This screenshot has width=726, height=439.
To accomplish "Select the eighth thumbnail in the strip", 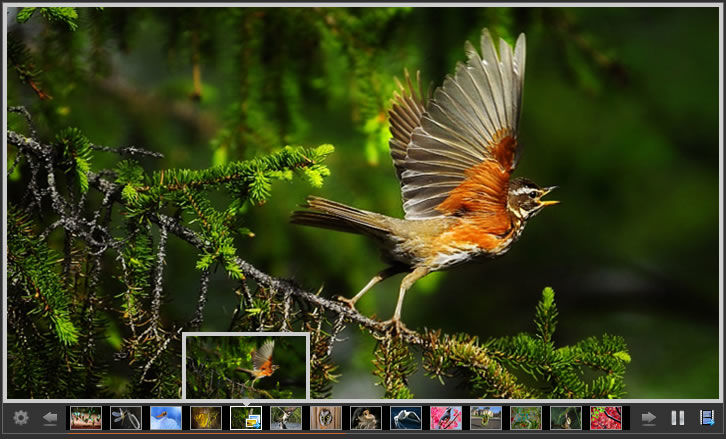I will pyautogui.click(x=366, y=418).
